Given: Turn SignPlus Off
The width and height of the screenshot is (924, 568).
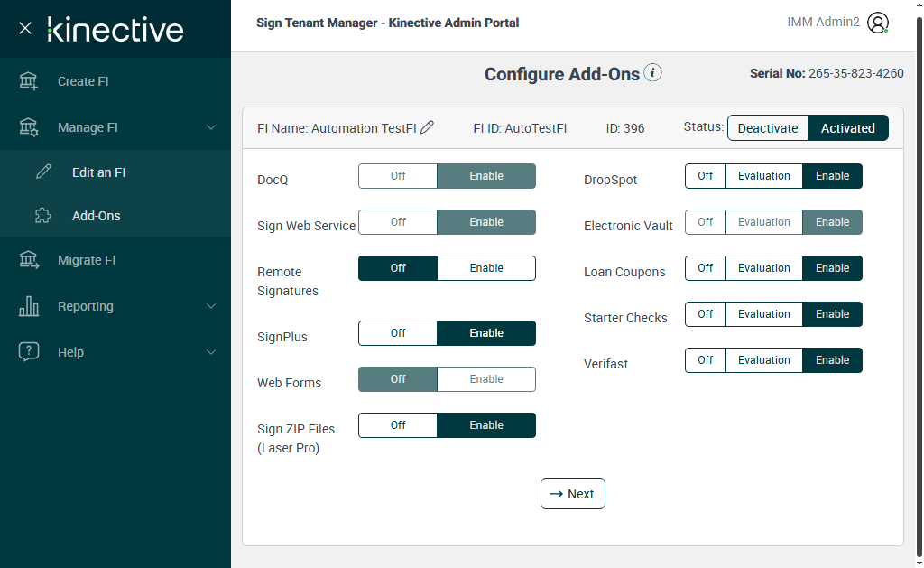Looking at the screenshot, I should 398,332.
